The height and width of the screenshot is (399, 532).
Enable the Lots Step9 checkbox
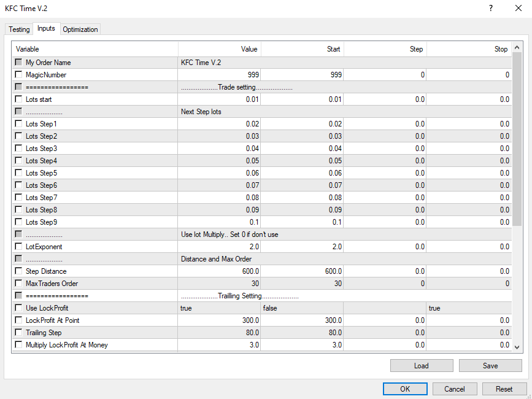coord(18,222)
